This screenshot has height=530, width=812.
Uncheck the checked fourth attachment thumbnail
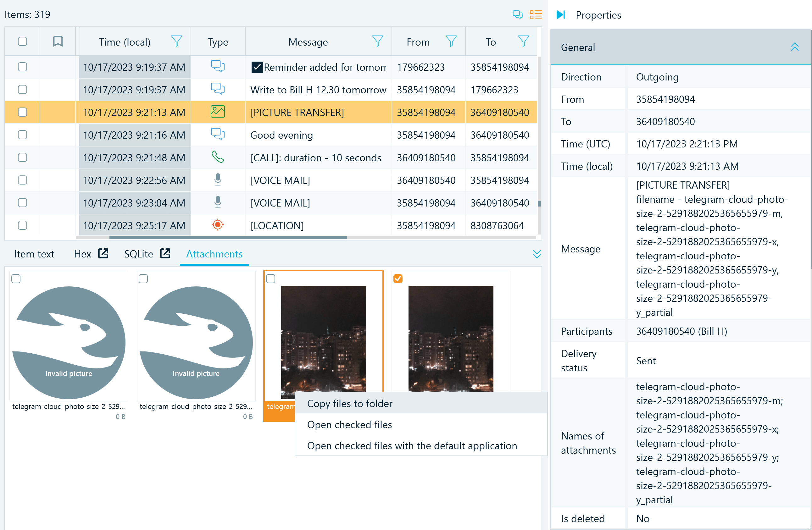(398, 279)
